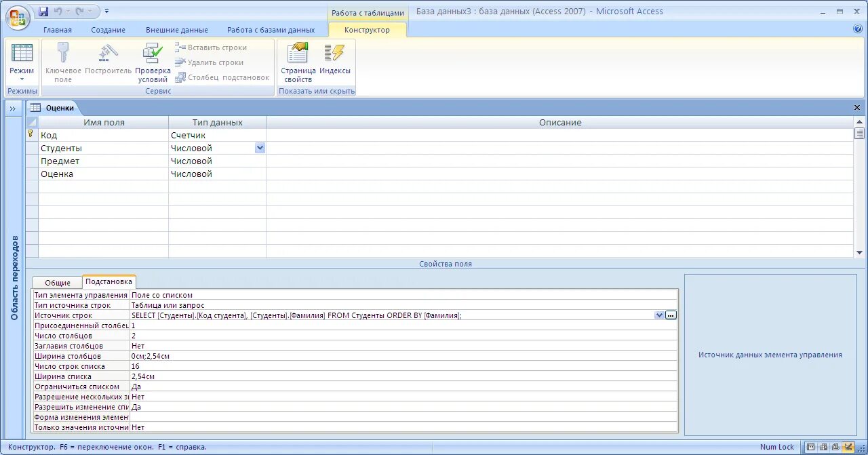Click the Имя поля column header
Image resolution: width=868 pixels, height=455 pixels.
(104, 122)
